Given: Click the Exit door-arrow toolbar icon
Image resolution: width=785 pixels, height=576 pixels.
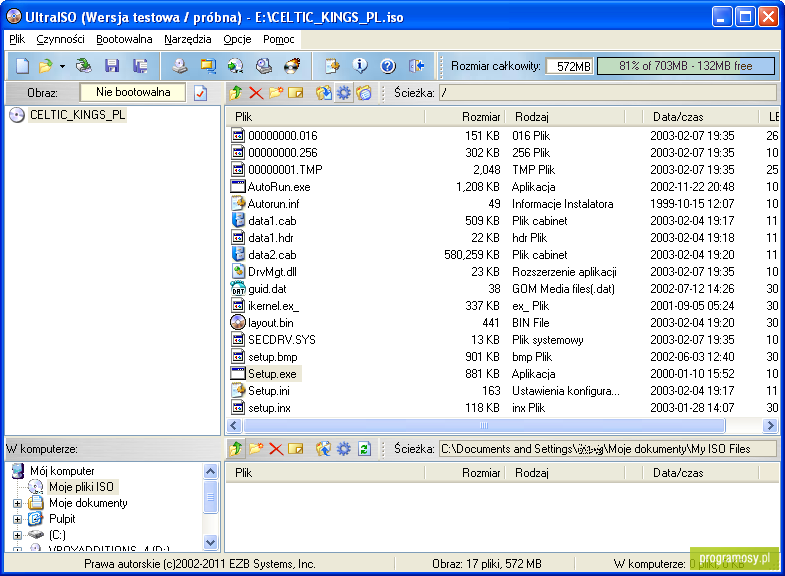Looking at the screenshot, I should coord(416,66).
